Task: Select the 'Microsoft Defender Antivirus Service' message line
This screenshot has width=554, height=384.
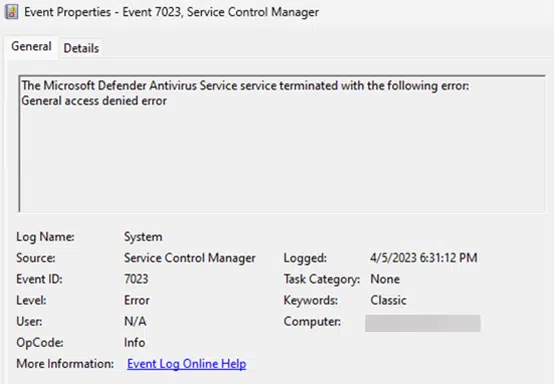Action: click(245, 86)
